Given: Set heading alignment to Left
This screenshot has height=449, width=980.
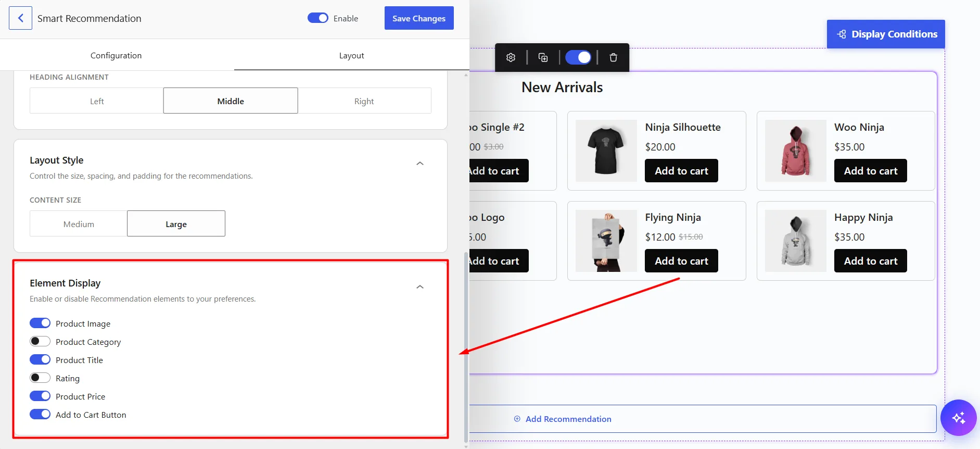Looking at the screenshot, I should (x=97, y=101).
